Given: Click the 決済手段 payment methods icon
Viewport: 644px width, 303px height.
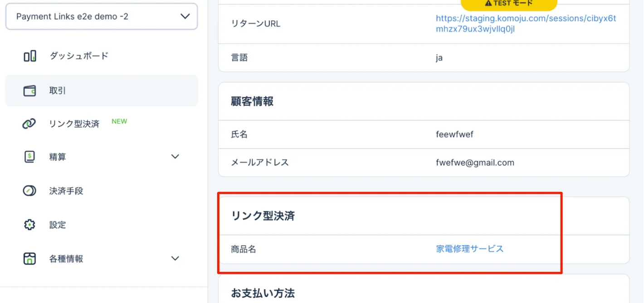Looking at the screenshot, I should [x=29, y=191].
